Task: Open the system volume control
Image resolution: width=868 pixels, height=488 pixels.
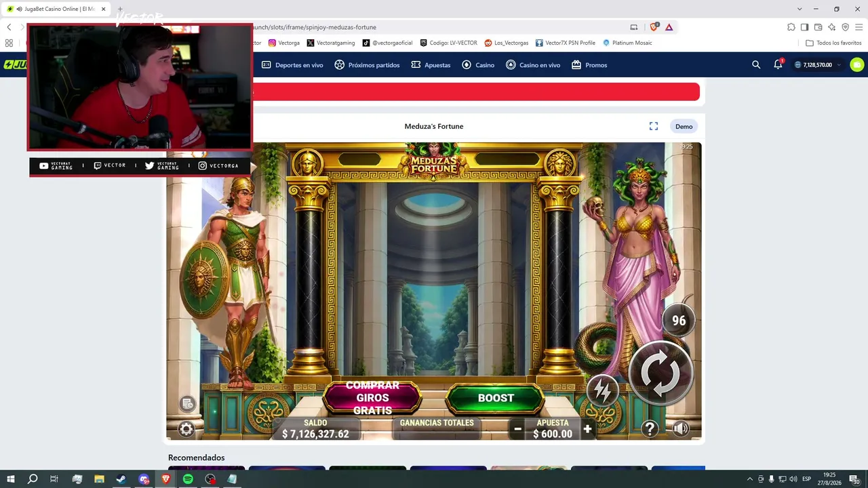Action: coord(793,479)
